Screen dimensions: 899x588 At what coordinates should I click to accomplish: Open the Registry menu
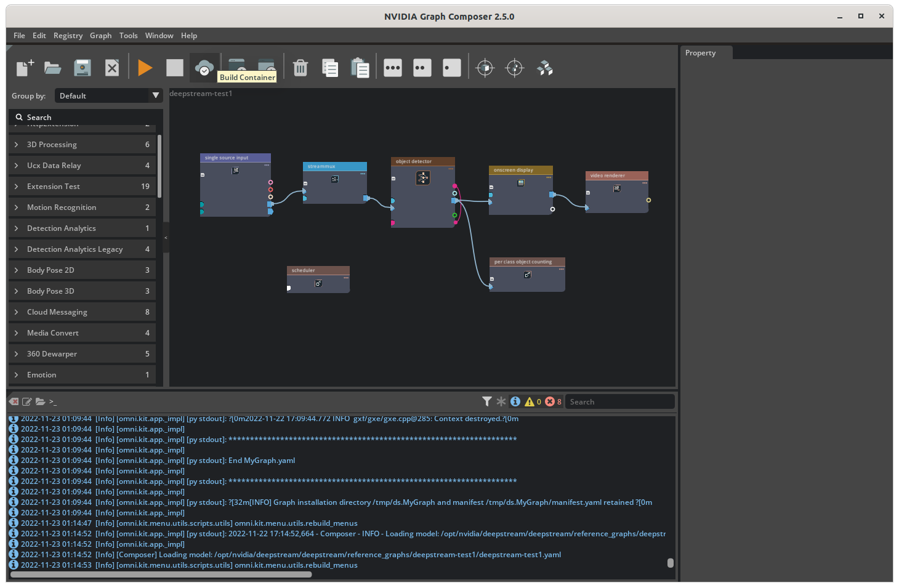pos(68,36)
